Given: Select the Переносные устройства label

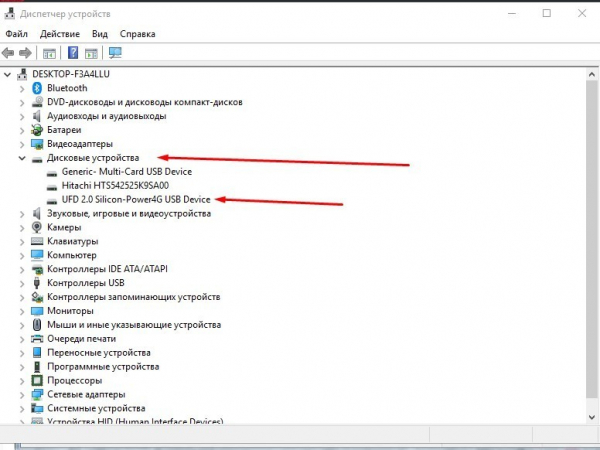Looking at the screenshot, I should 99,352.
